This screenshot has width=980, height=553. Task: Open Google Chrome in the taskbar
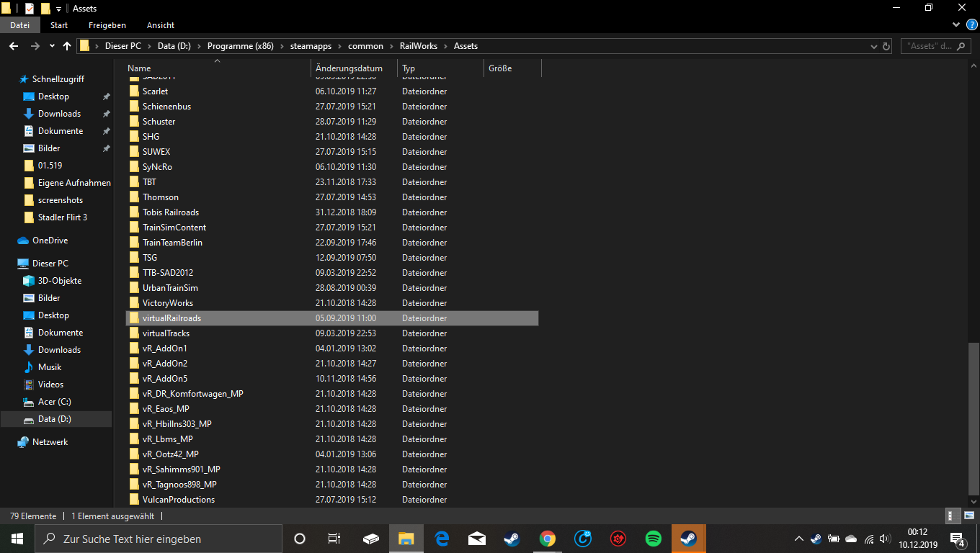point(548,539)
